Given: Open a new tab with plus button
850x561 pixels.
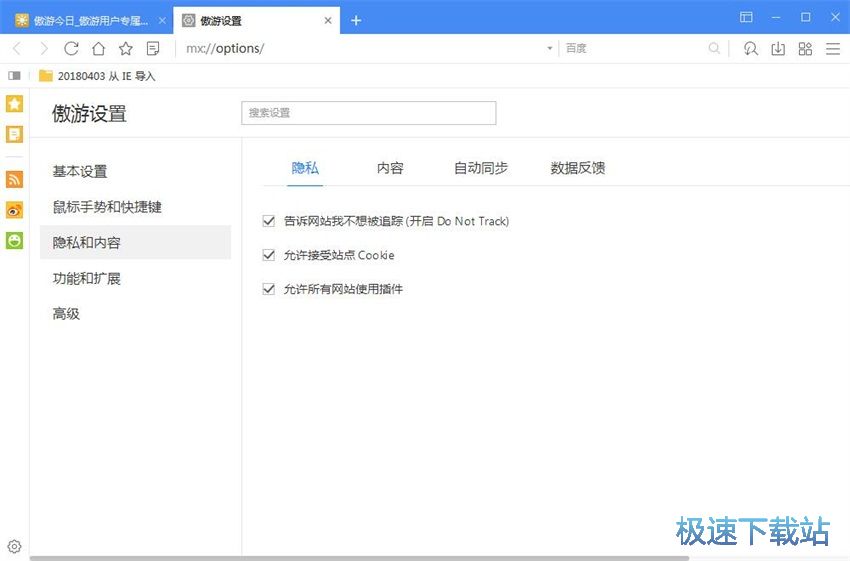Looking at the screenshot, I should 356,21.
